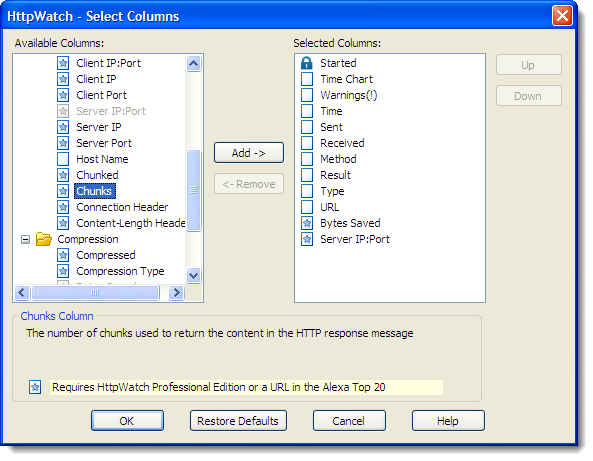The width and height of the screenshot is (593, 461).
Task: Click the horizontal scrollbar thumb in Available Columns
Action: [x=95, y=292]
